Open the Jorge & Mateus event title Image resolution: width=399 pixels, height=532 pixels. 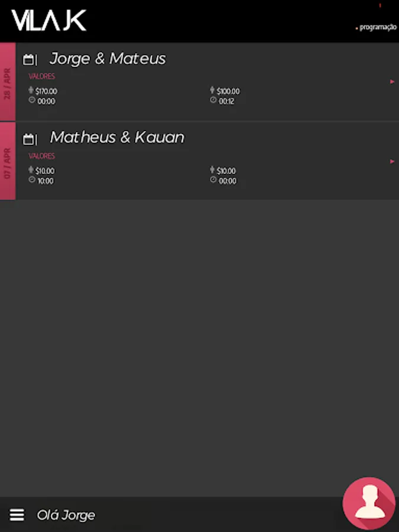click(108, 59)
